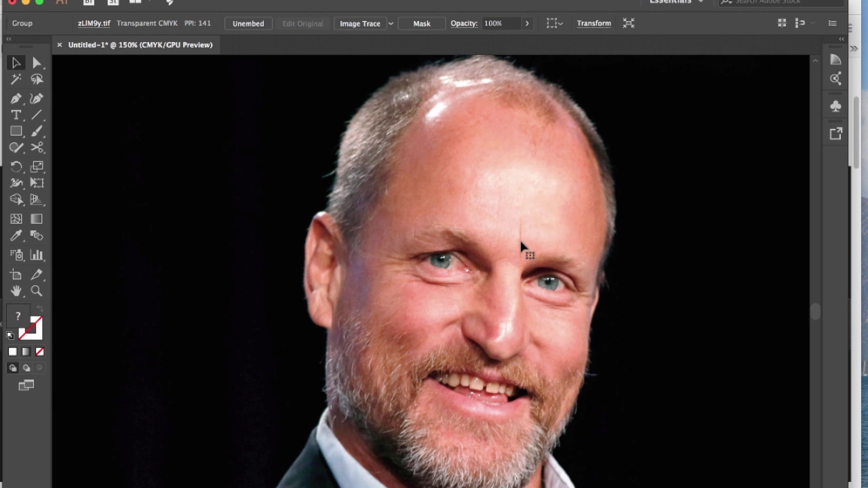The width and height of the screenshot is (868, 488).
Task: Select the Hand tool
Action: coord(16,291)
